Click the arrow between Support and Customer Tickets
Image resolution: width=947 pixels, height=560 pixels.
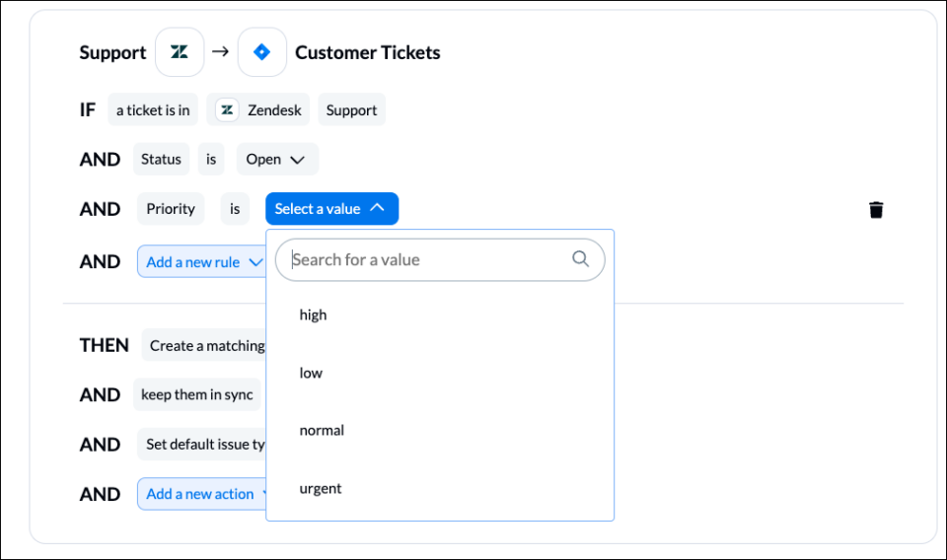click(220, 52)
